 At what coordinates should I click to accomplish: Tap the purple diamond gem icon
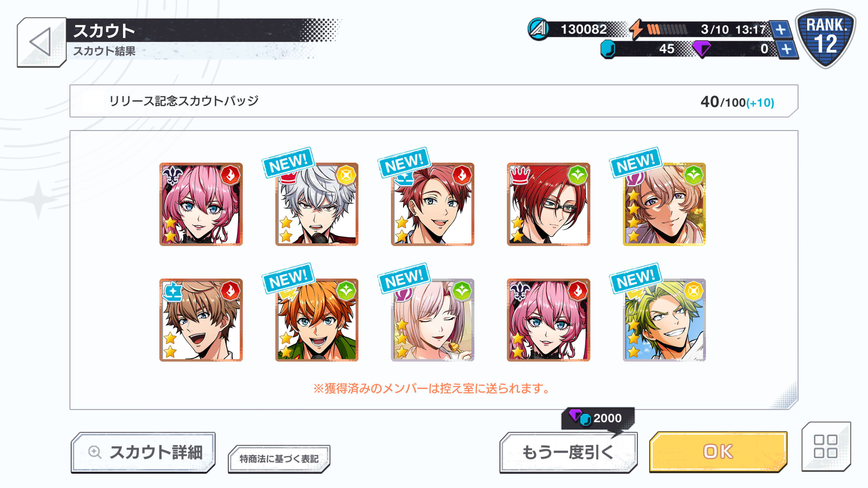pos(701,49)
